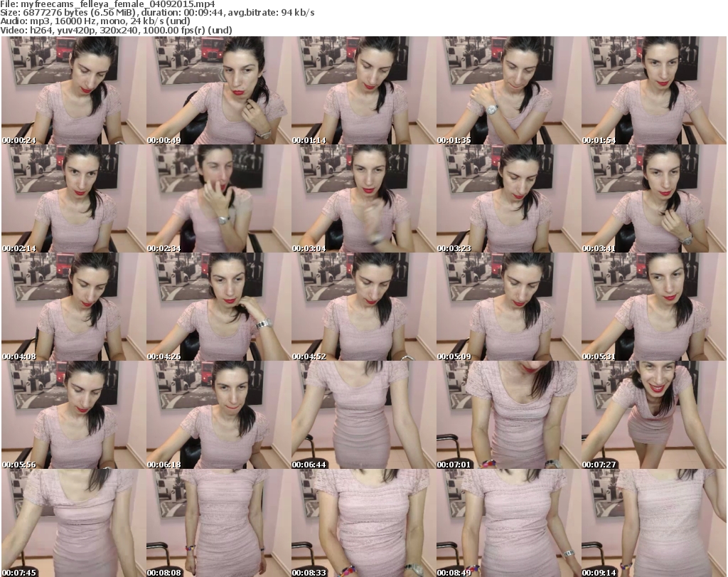Click the thumbnail marked 00:01:14
The image size is (728, 577).
[363, 90]
